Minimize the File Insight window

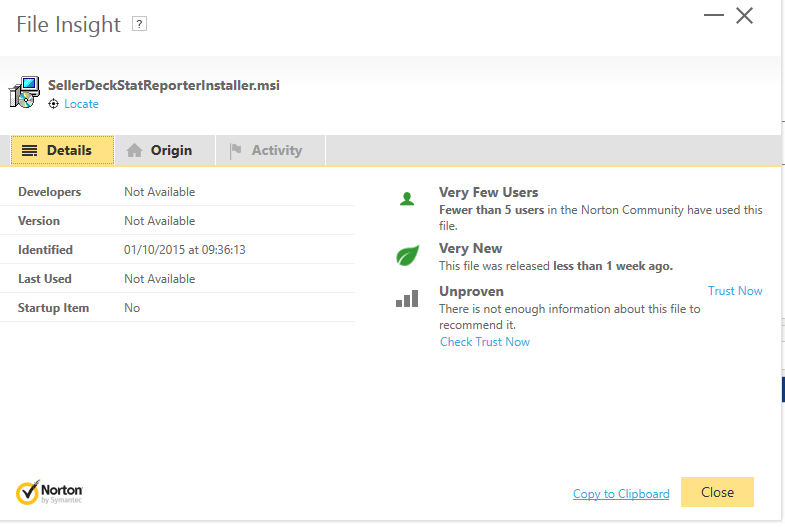(713, 16)
